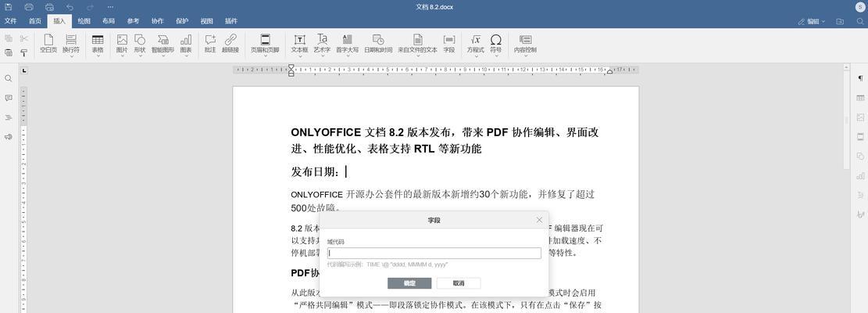Open paragraph settings in right sidebar
Screen dimensions: 868x313
click(860, 79)
